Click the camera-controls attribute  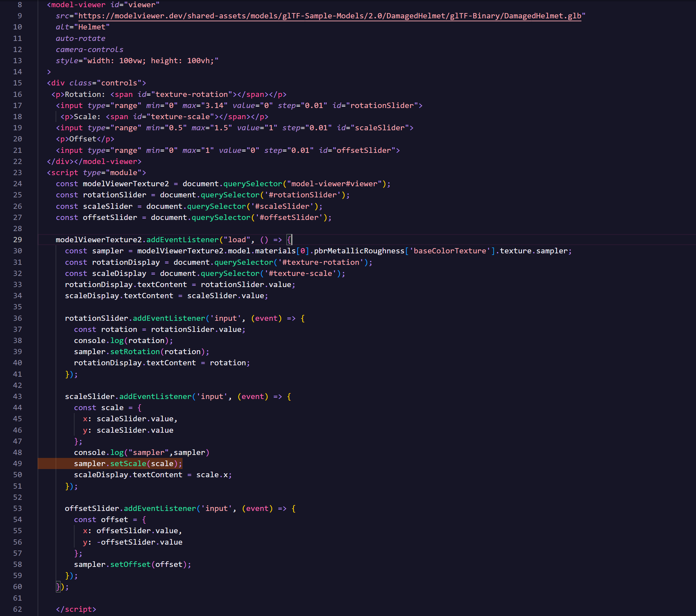89,49
